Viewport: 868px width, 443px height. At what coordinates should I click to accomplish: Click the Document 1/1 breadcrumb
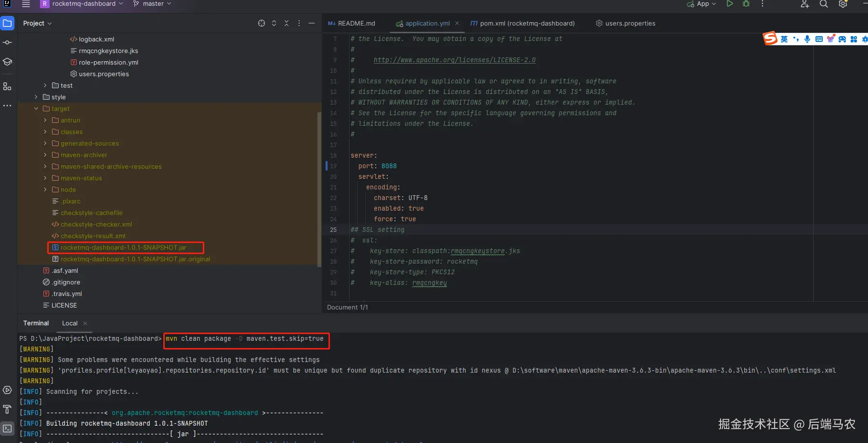pyautogui.click(x=347, y=307)
